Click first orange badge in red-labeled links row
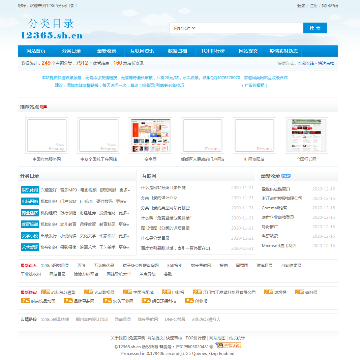 point(45,292)
